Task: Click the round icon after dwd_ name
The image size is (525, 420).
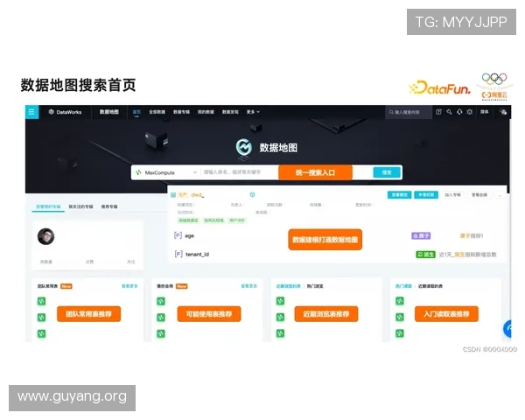Action: [x=252, y=194]
